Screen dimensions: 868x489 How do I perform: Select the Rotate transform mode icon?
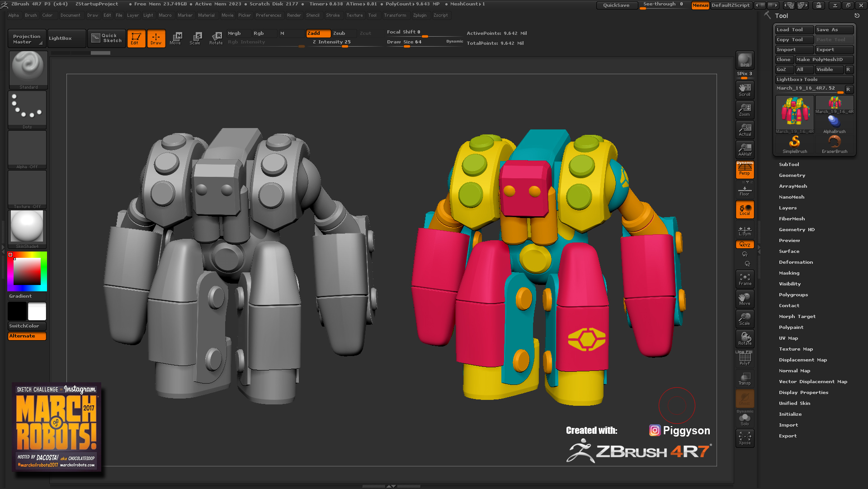click(216, 38)
